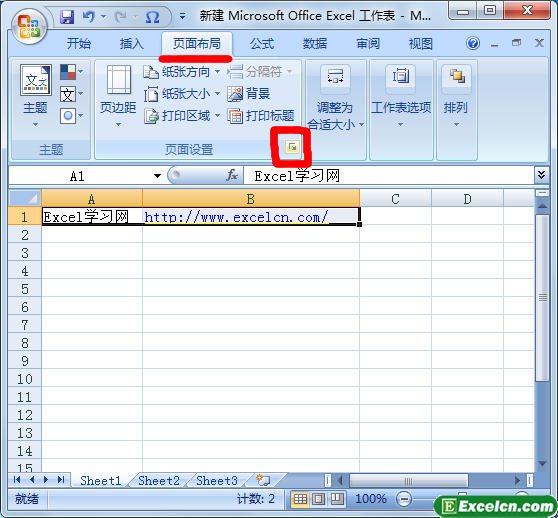The height and width of the screenshot is (518, 558).
Task: Select column C header
Action: pyautogui.click(x=395, y=199)
